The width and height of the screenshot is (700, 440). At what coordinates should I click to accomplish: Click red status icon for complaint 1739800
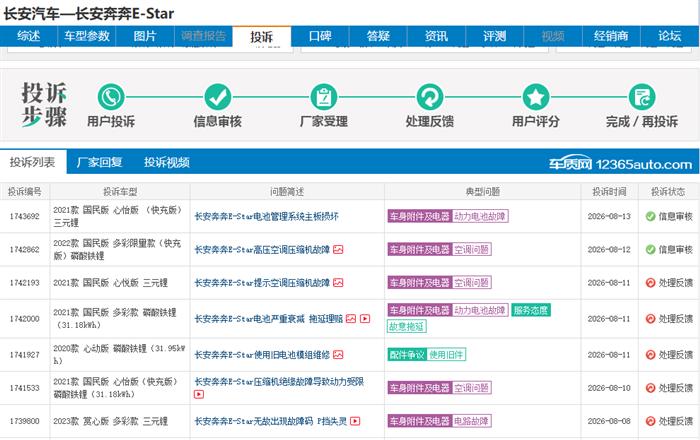650,421
